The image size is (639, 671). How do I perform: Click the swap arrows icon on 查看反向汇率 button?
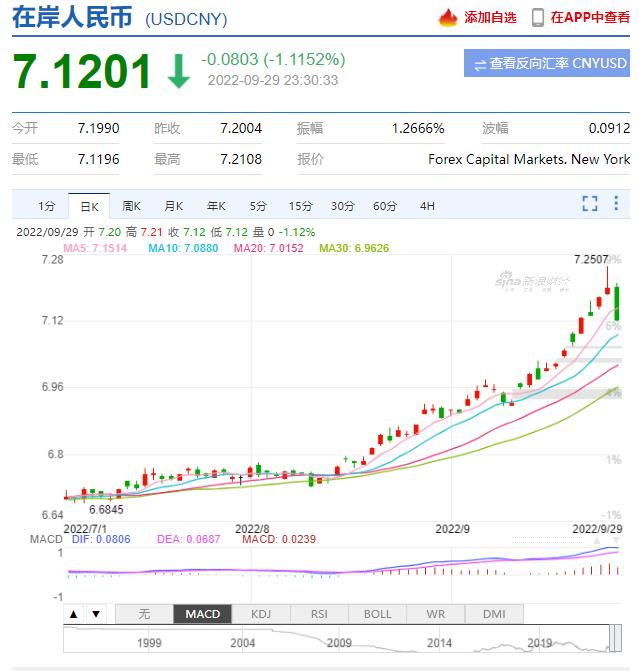(x=480, y=64)
